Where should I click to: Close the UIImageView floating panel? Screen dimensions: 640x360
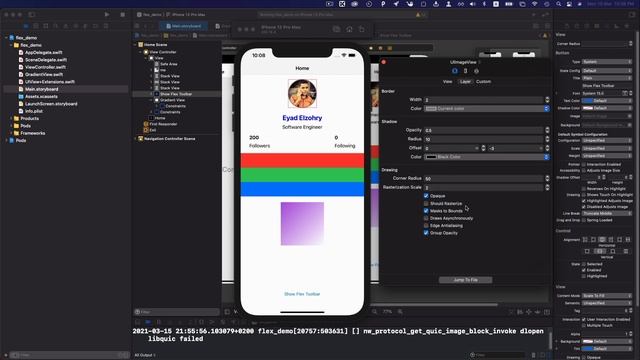[383, 62]
